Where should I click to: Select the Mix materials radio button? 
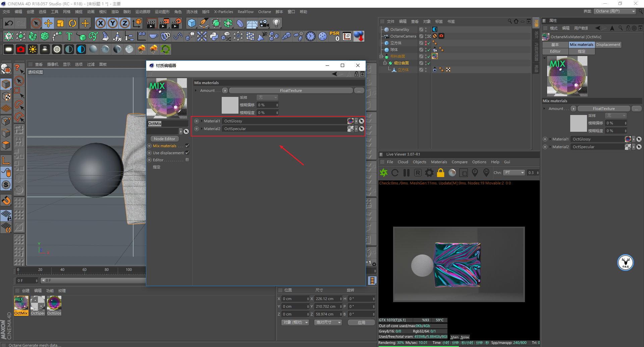[150, 146]
